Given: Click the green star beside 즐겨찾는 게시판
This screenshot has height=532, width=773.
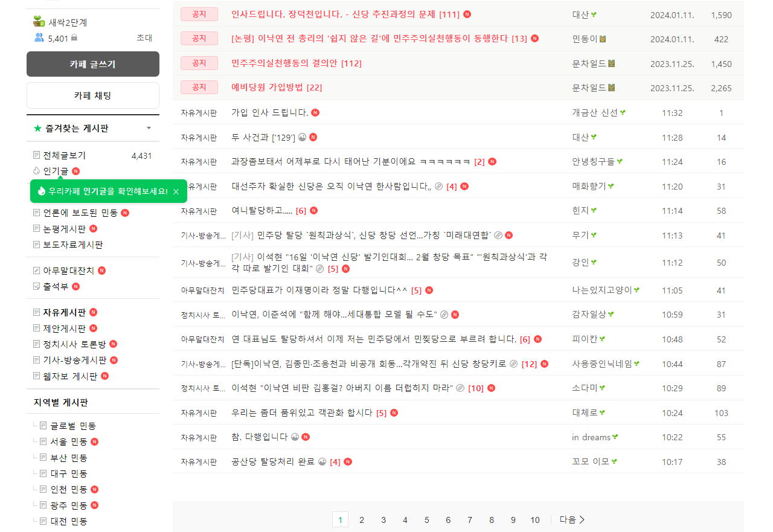Looking at the screenshot, I should pos(37,128).
